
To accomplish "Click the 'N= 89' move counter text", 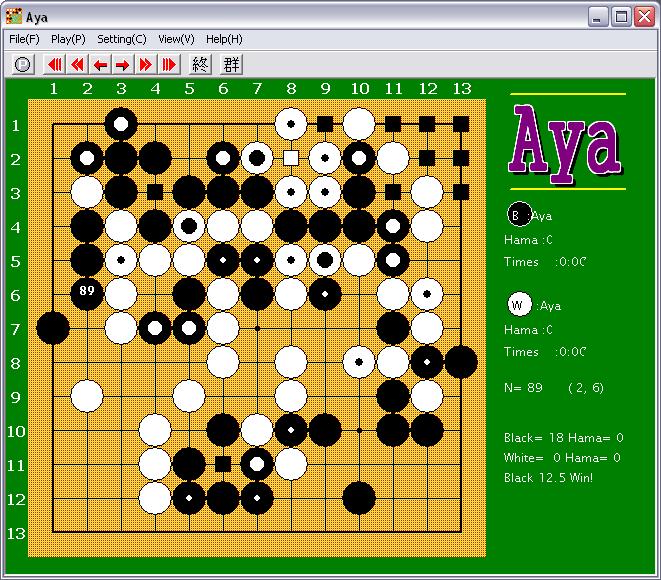I will click(x=523, y=388).
